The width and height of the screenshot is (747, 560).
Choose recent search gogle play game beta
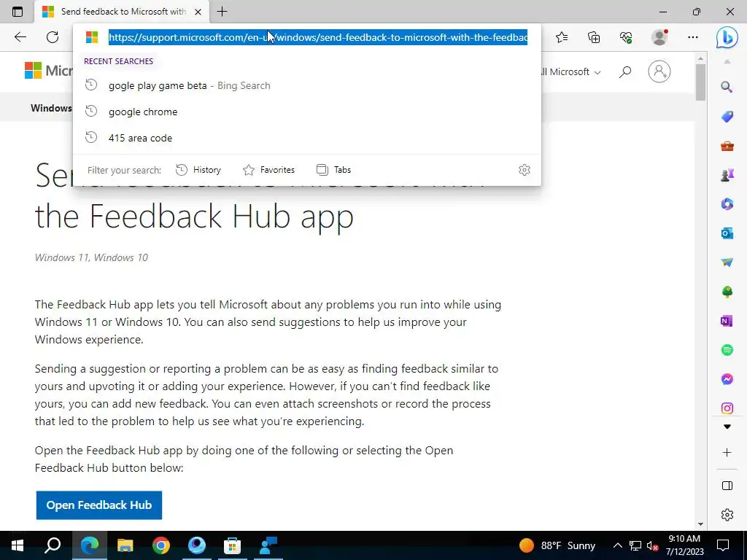pos(307,86)
